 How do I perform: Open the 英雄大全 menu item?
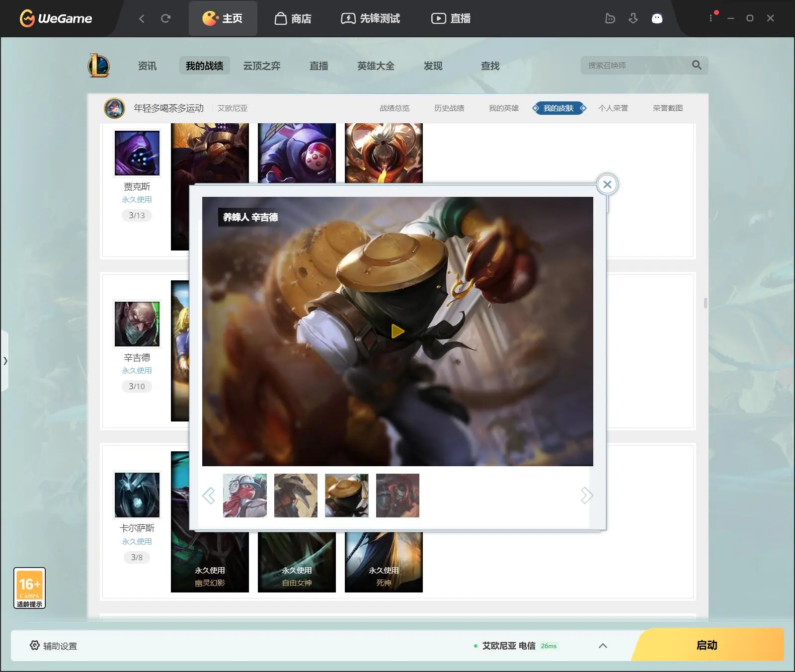point(376,66)
